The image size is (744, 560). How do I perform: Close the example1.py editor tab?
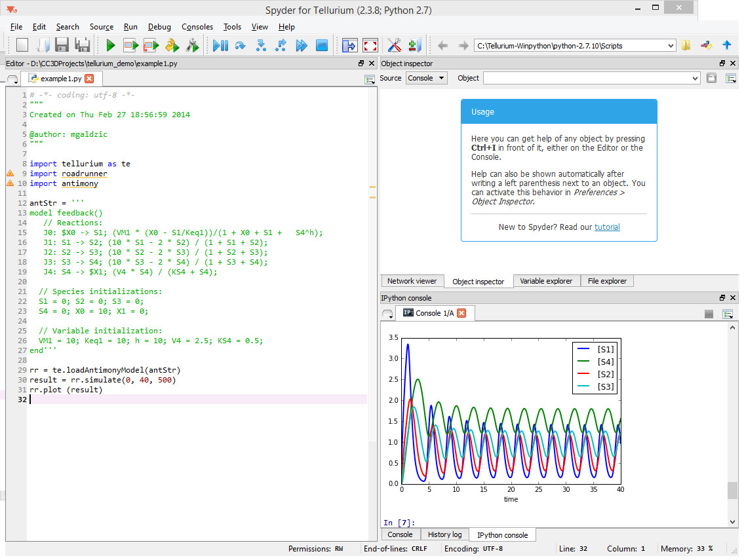(x=89, y=79)
